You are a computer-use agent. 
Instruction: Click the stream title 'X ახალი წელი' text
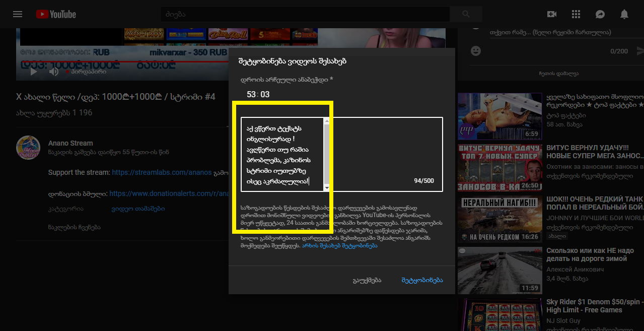click(115, 97)
